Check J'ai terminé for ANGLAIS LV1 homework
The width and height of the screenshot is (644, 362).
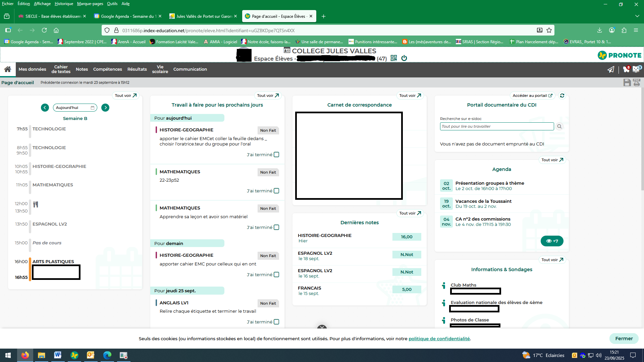[276, 322]
